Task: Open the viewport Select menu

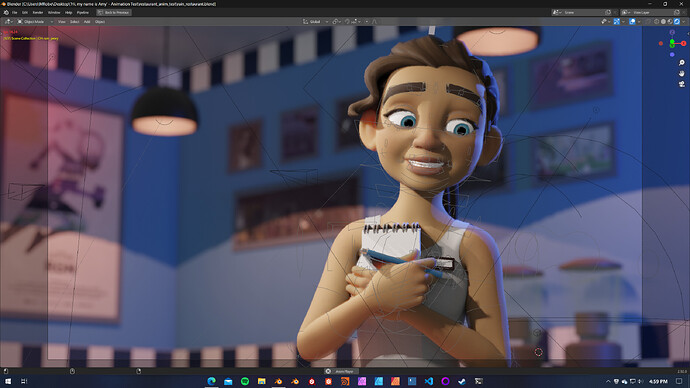Action: [x=74, y=22]
